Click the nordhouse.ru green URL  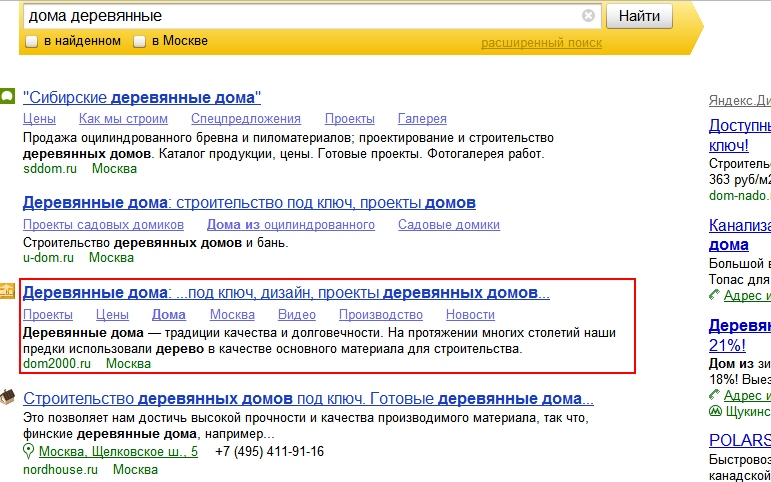point(60,470)
